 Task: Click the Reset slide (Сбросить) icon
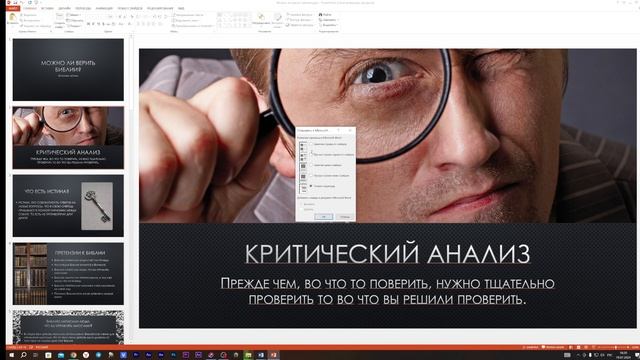click(x=68, y=20)
